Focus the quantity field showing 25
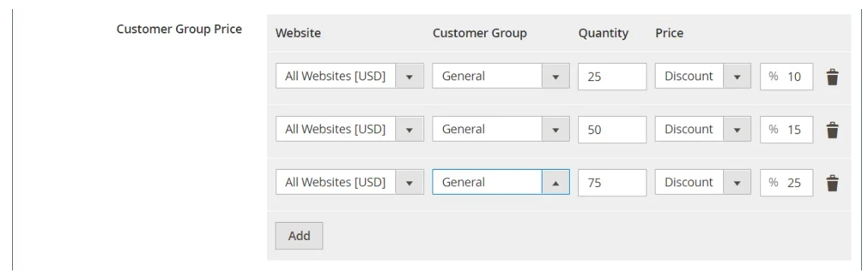Image resolution: width=868 pixels, height=275 pixels. click(x=612, y=77)
